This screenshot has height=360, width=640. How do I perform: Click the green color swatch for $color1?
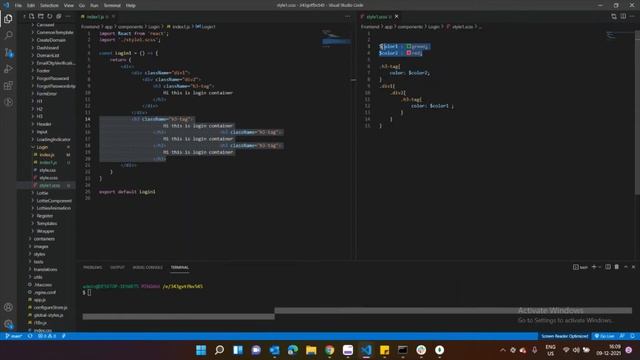409,47
